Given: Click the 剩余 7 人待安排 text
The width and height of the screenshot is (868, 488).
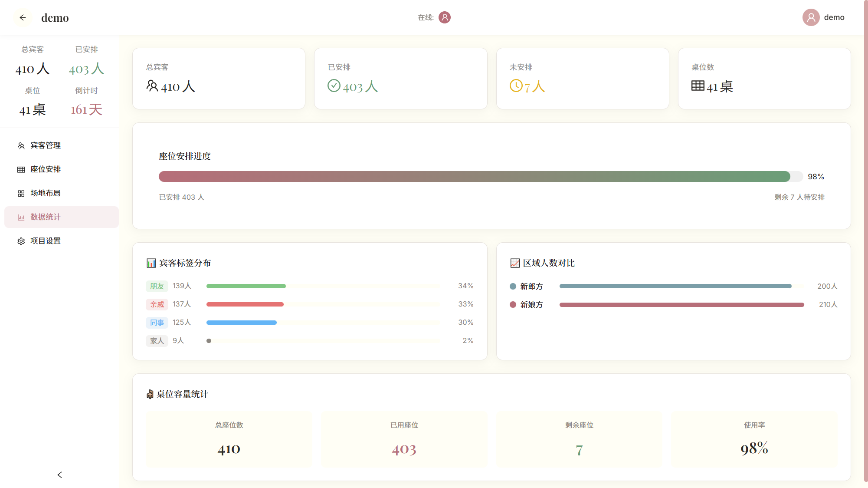Looking at the screenshot, I should (799, 197).
